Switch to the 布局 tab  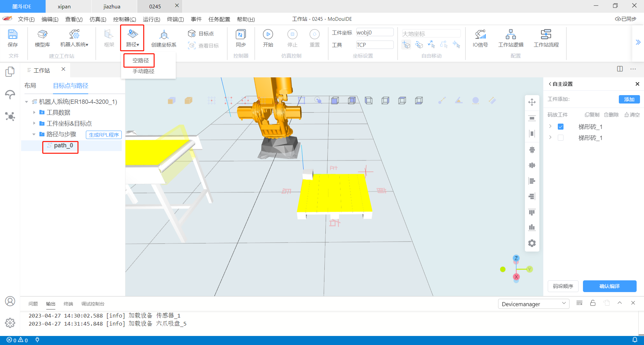click(x=30, y=86)
